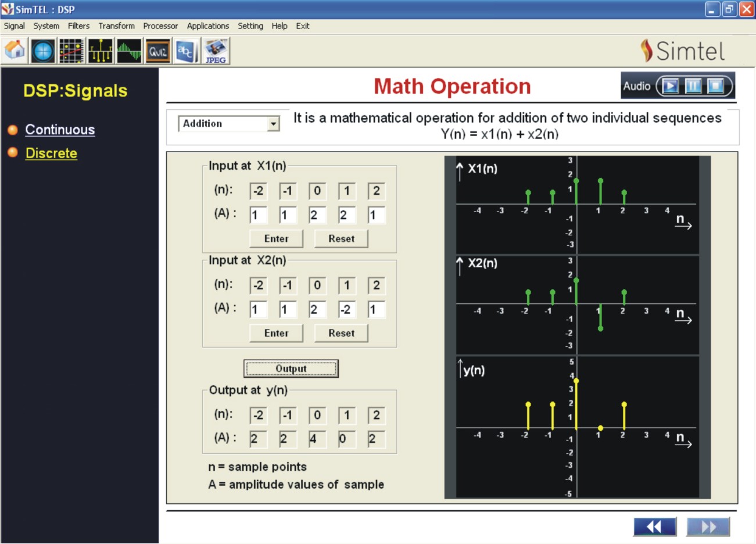This screenshot has width=756, height=544.
Task: Click y(n) output amplitude showing 4
Action: click(317, 439)
